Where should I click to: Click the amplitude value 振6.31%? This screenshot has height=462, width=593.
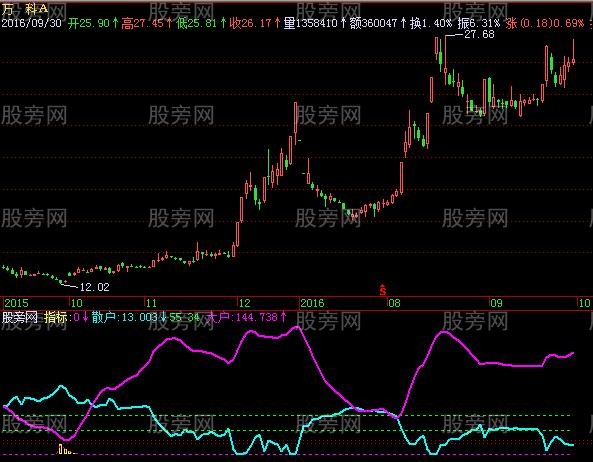478,23
